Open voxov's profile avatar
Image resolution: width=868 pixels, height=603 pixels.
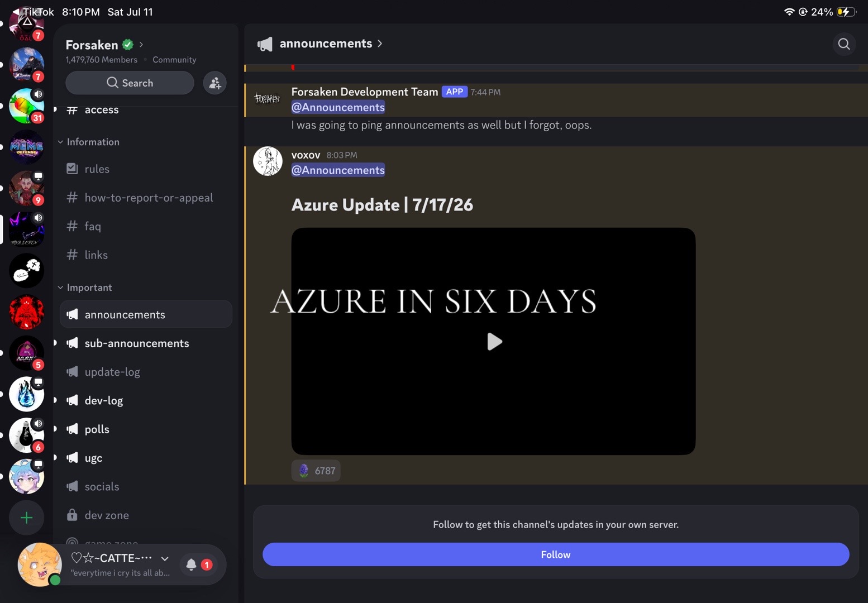(x=268, y=161)
